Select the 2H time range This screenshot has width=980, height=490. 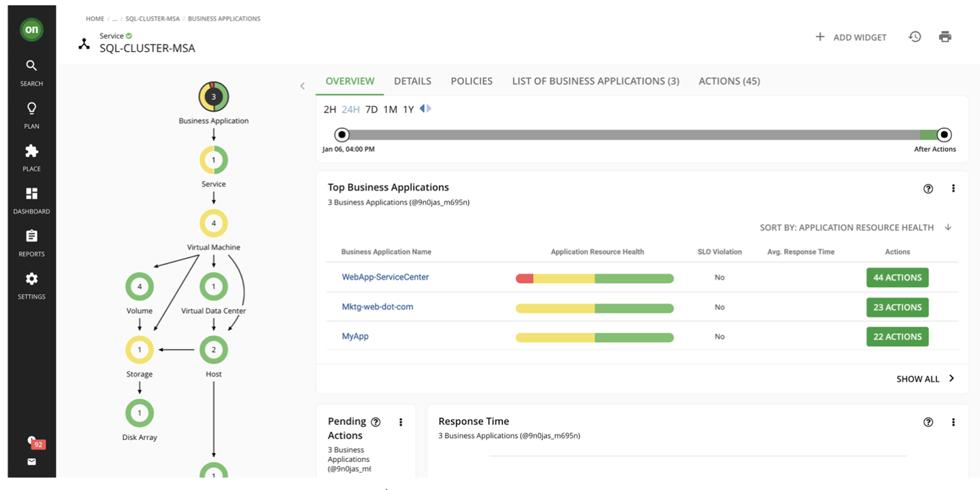tap(330, 110)
